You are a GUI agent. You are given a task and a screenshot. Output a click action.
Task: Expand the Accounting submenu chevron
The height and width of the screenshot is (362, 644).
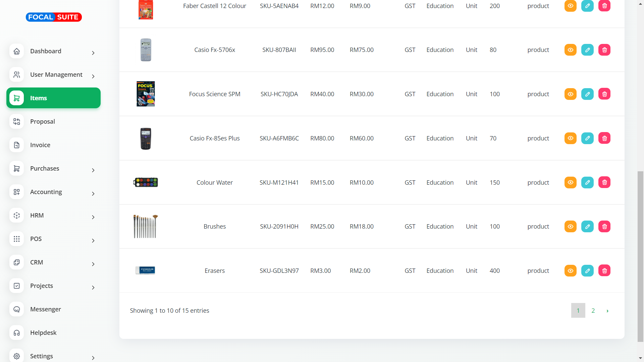pos(93,194)
